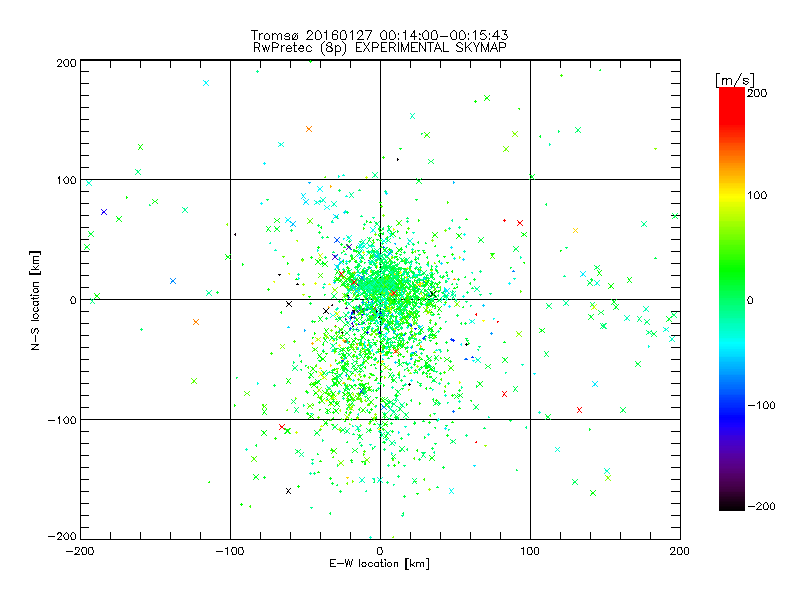
Task: Click the y-axis tick label '100'
Action: click(x=66, y=181)
